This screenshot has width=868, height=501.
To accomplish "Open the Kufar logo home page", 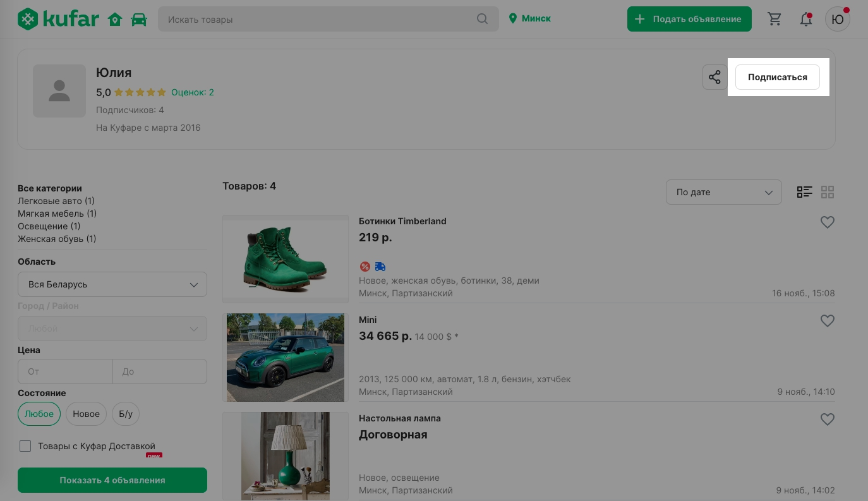I will [x=58, y=19].
